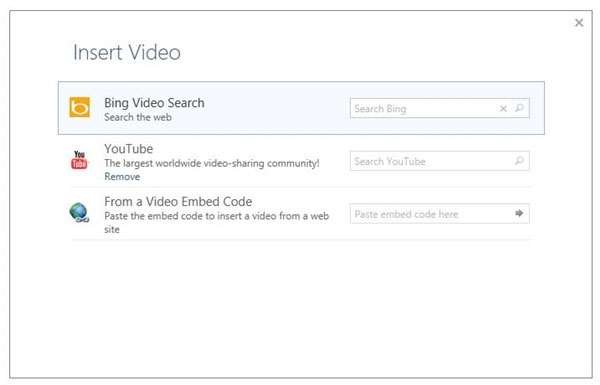Click the Insert Video heading

coord(127,52)
